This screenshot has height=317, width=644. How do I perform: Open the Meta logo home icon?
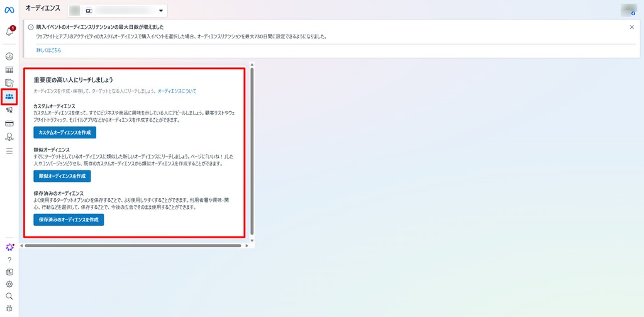click(x=9, y=10)
